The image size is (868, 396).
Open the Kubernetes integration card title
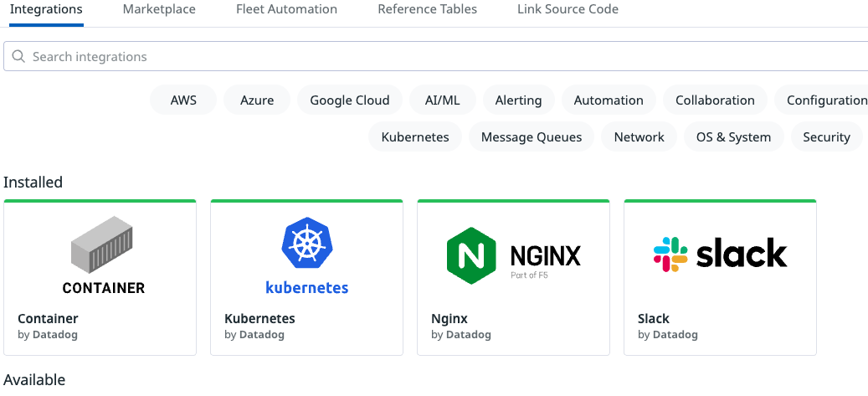point(259,318)
